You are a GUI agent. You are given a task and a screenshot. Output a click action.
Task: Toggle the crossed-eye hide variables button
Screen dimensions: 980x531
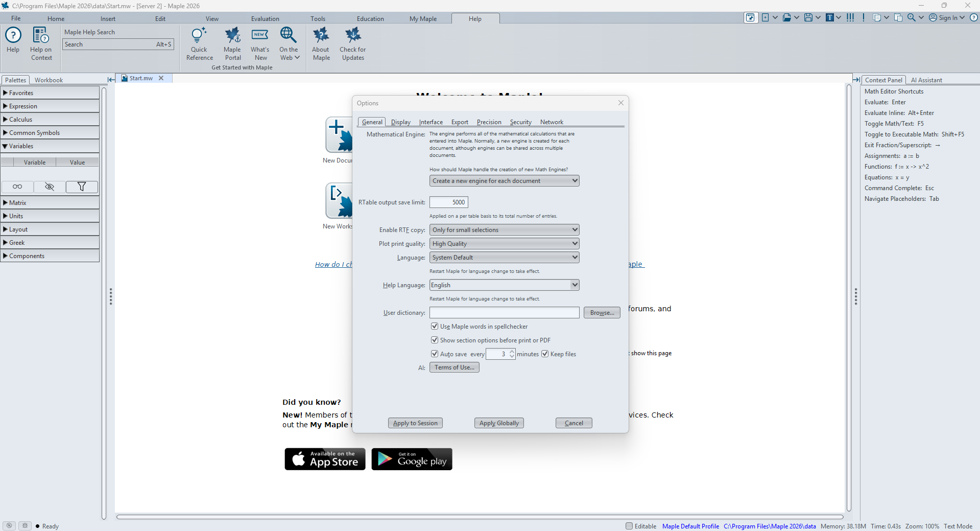click(50, 187)
